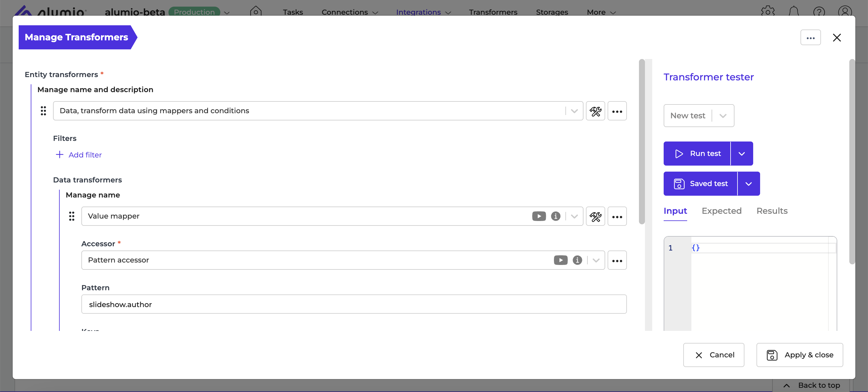Open more options for Data transform row
The height and width of the screenshot is (392, 868).
[617, 111]
